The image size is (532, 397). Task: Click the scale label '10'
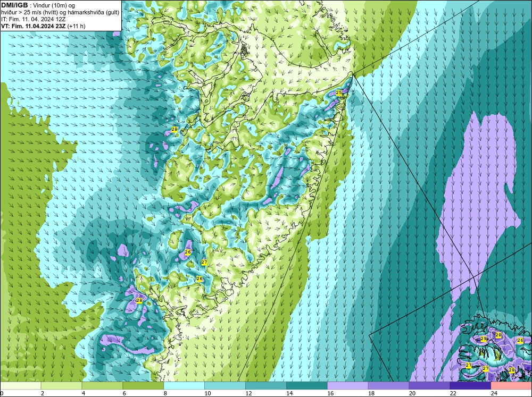(207, 393)
